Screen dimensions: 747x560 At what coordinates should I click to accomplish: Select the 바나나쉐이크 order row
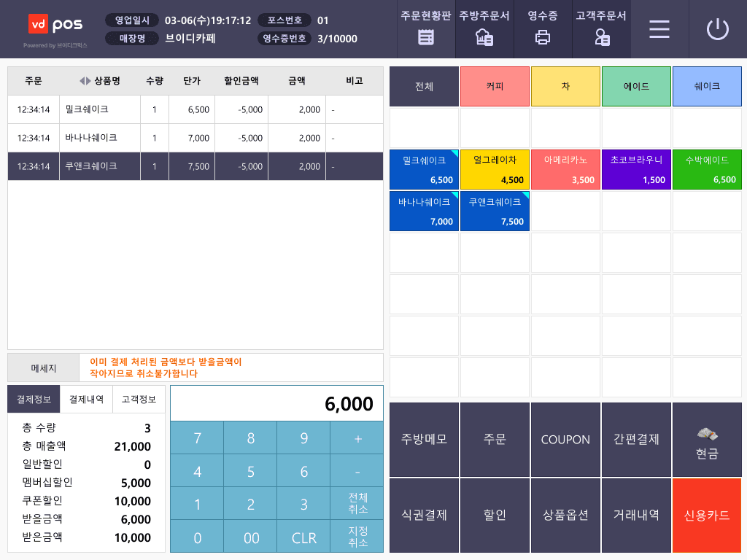point(196,138)
